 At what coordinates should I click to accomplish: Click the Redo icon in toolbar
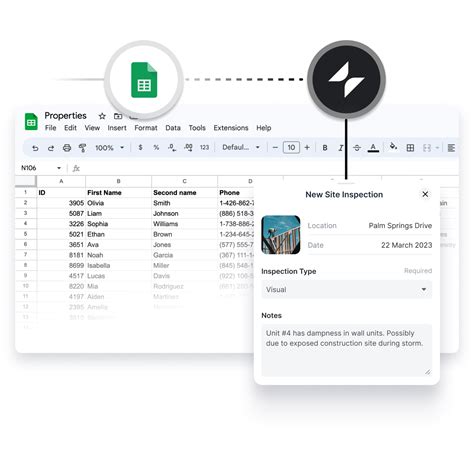51,148
